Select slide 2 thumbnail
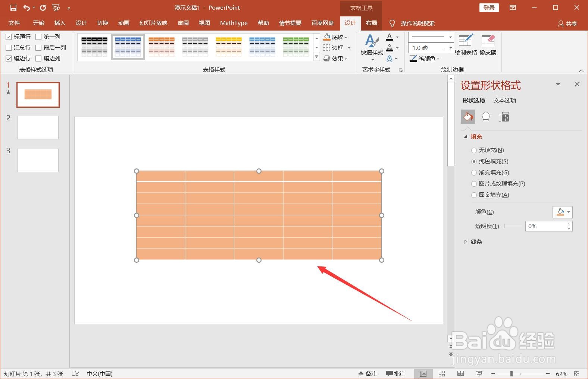 38,127
